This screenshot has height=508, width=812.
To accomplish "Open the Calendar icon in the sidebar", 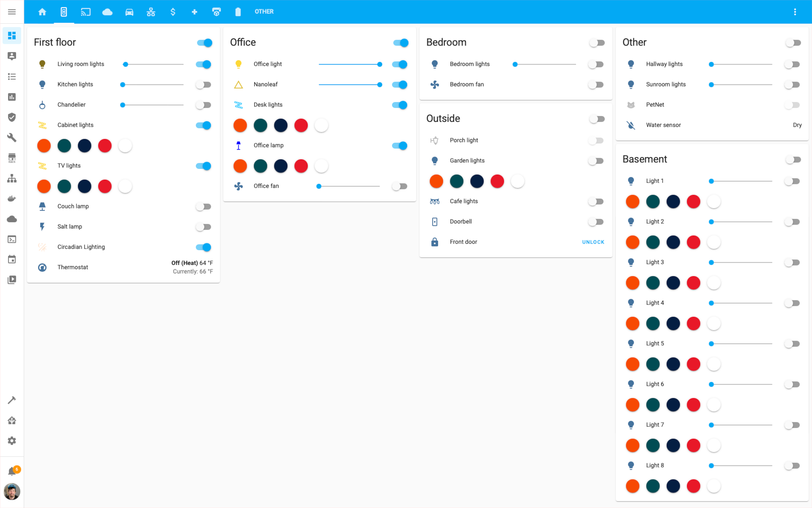I will (12, 260).
